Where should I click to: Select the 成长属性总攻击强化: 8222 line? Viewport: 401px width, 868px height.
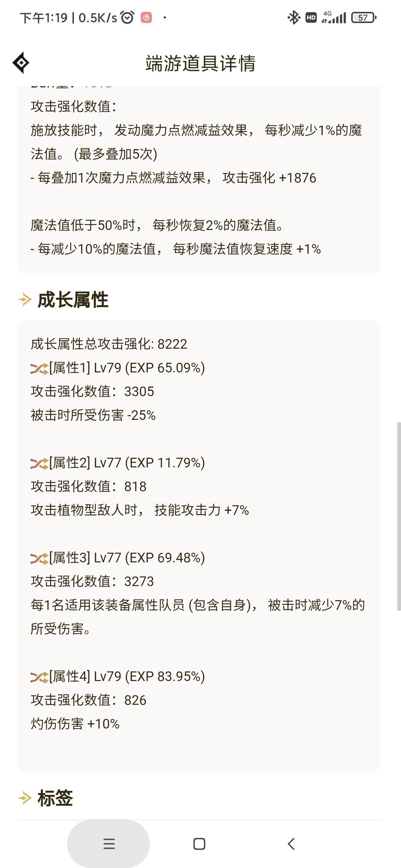click(109, 344)
